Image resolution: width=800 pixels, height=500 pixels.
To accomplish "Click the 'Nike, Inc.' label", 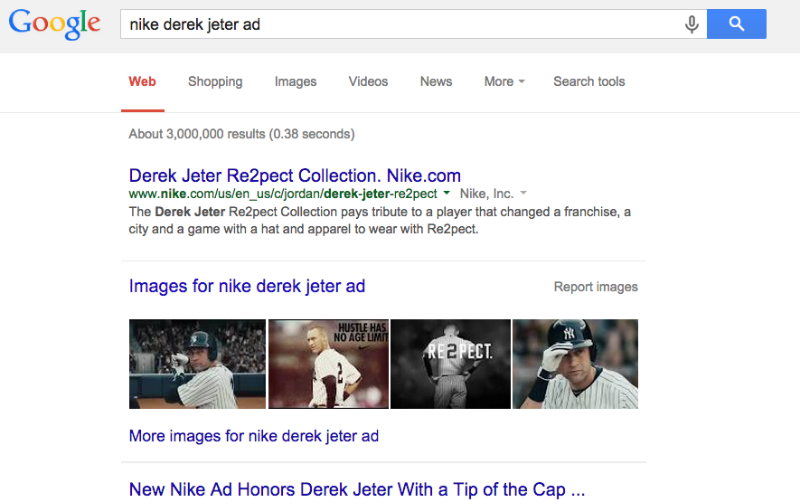I will click(x=486, y=194).
